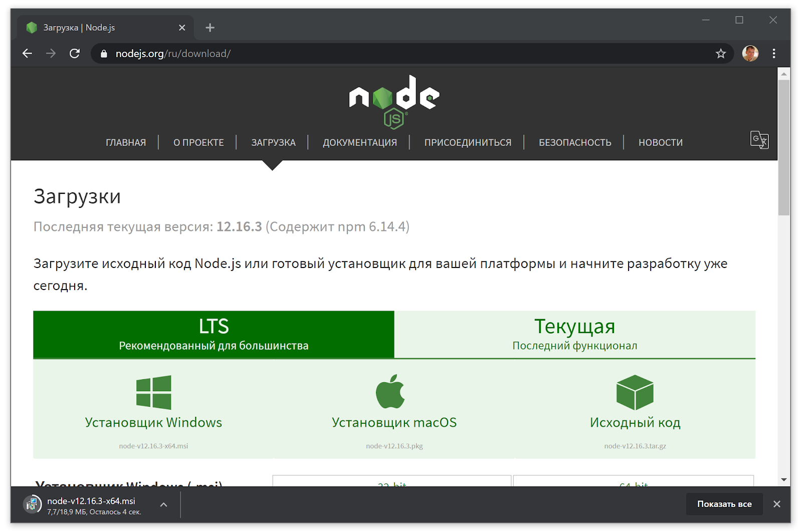The width and height of the screenshot is (802, 532).
Task: Click the forward navigation arrow
Action: tap(51, 54)
